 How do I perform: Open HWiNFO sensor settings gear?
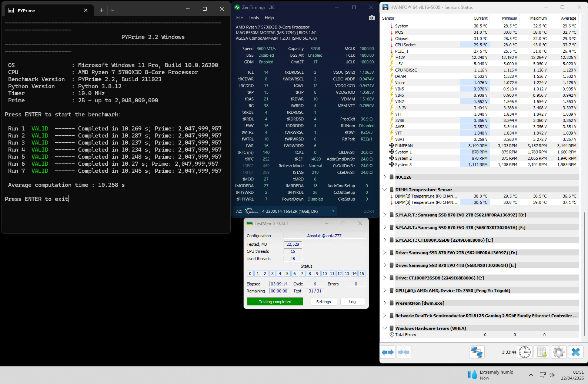[558, 352]
